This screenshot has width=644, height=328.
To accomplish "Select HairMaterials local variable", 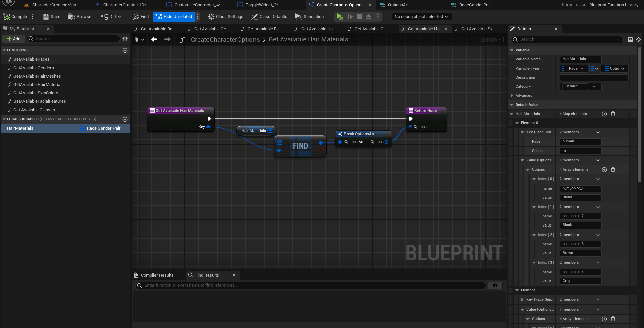I will tap(65, 128).
